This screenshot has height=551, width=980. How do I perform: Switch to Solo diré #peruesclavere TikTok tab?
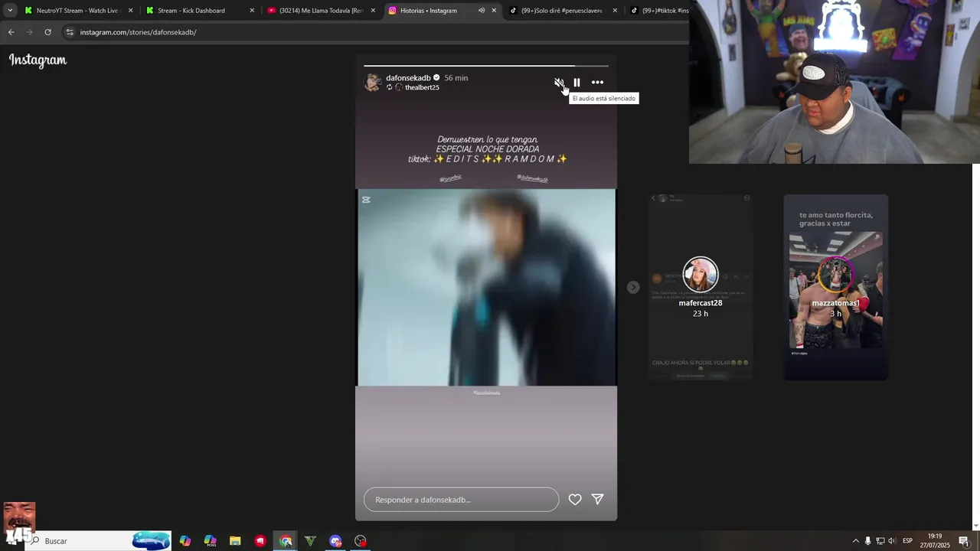[563, 11]
